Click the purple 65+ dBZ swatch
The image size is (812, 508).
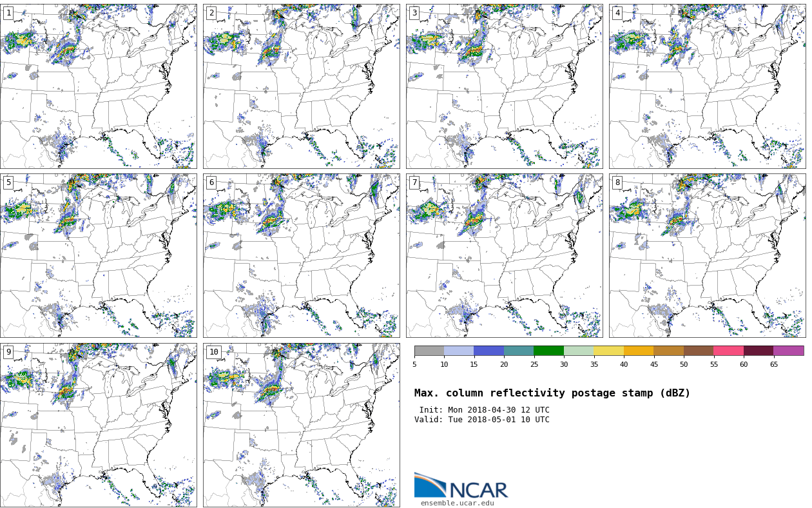coord(788,351)
